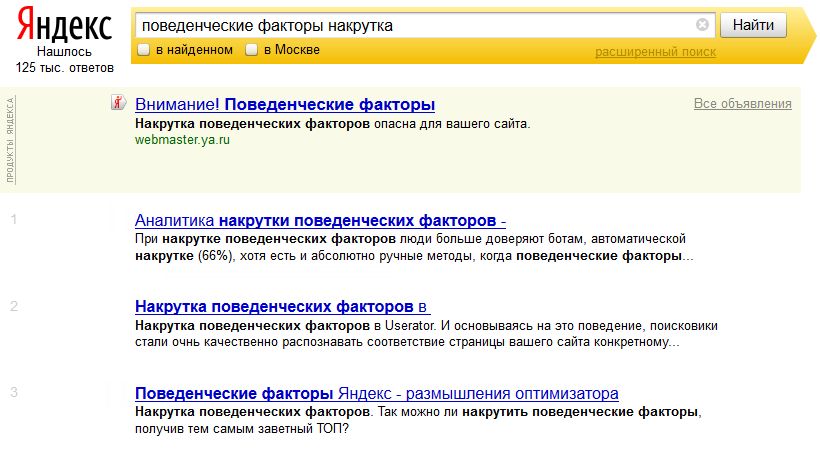
Task: Click the Яндекс logo
Action: point(64,25)
